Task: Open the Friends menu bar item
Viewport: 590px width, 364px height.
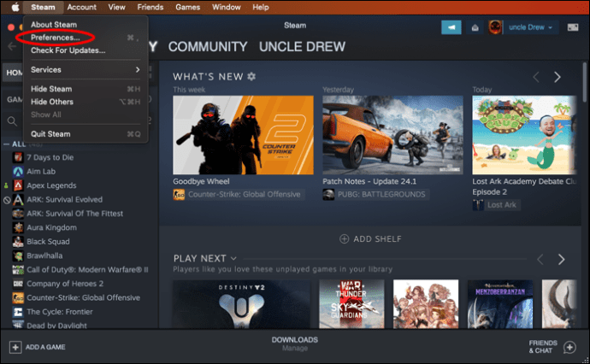Action: (150, 7)
